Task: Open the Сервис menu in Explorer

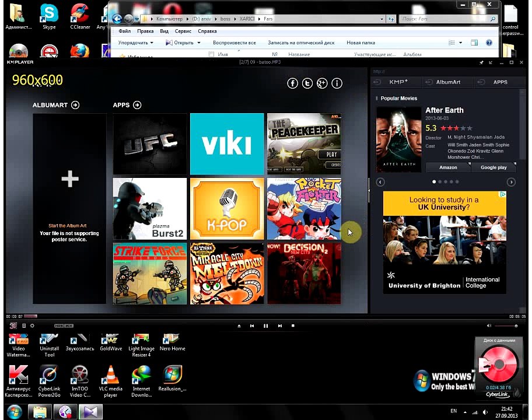Action: tap(183, 32)
